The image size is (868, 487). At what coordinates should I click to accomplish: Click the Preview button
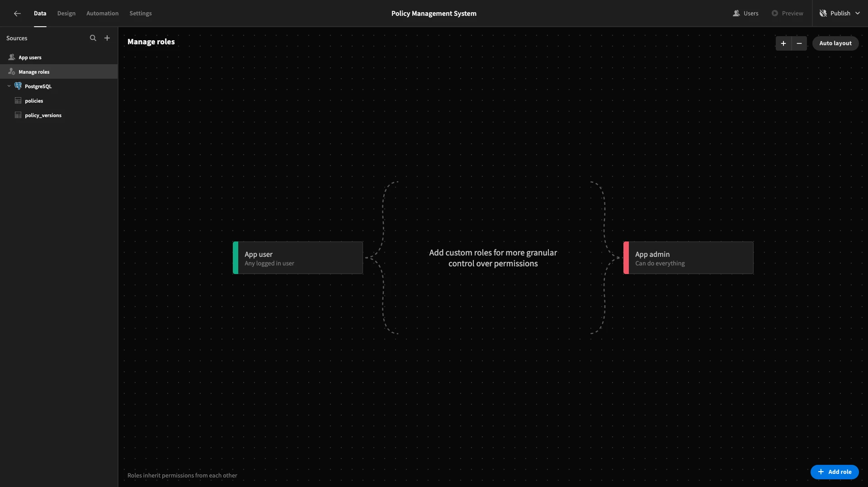tap(787, 14)
